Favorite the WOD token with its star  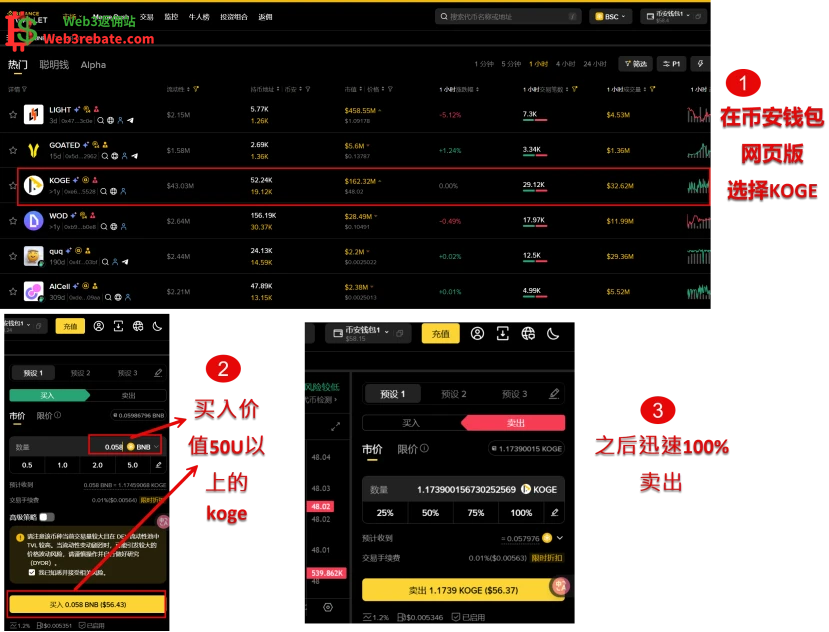(13, 220)
